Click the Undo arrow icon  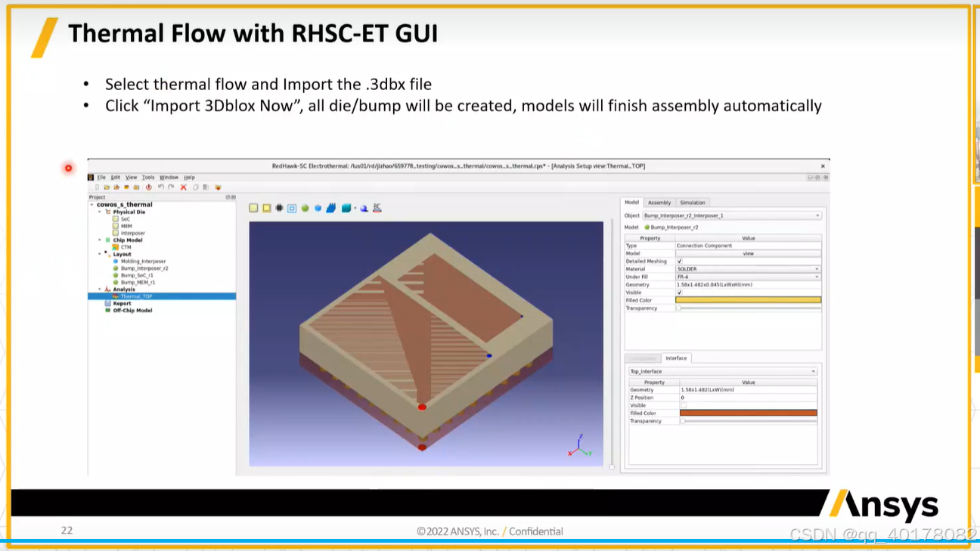click(161, 187)
